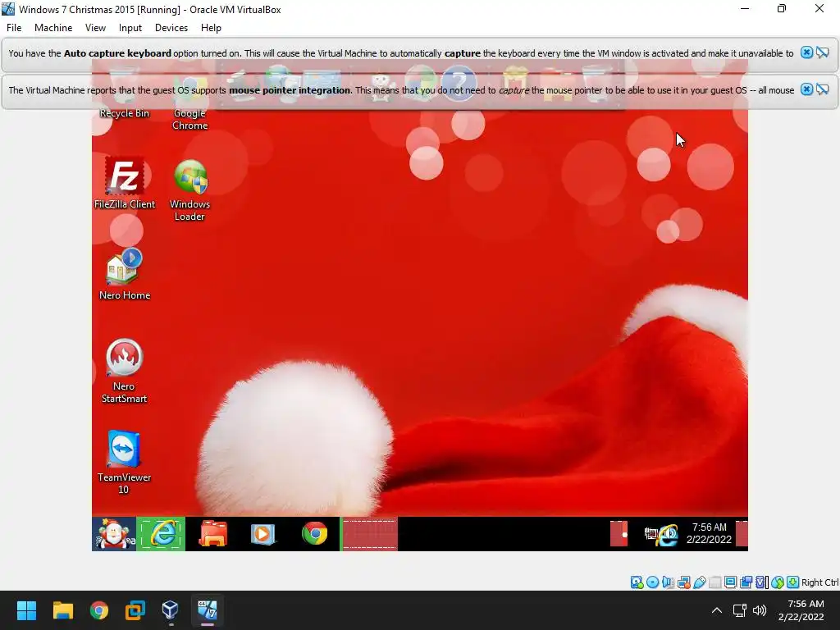Viewport: 840px width, 630px height.
Task: Open the File menu
Action: [14, 28]
